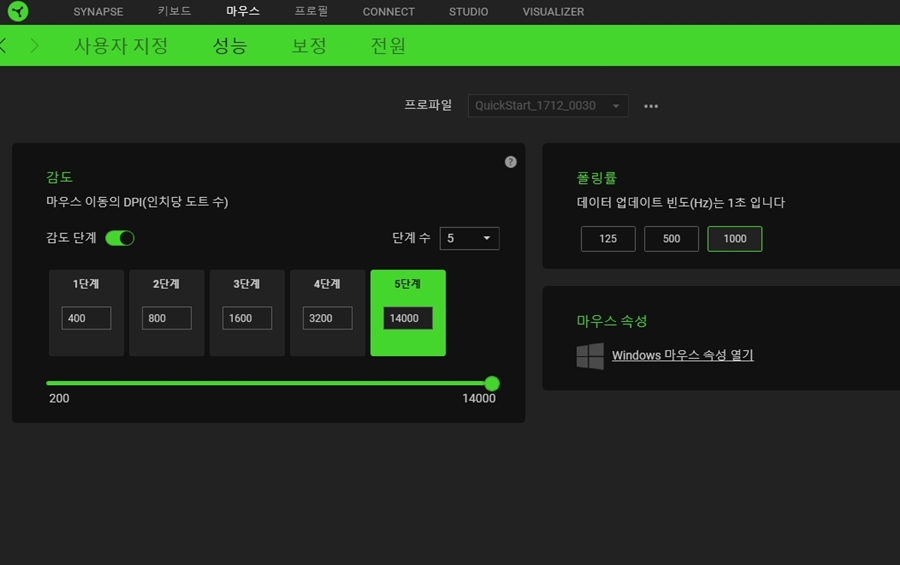Open the STUDIO top menu
The image size is (900, 565).
(x=468, y=11)
